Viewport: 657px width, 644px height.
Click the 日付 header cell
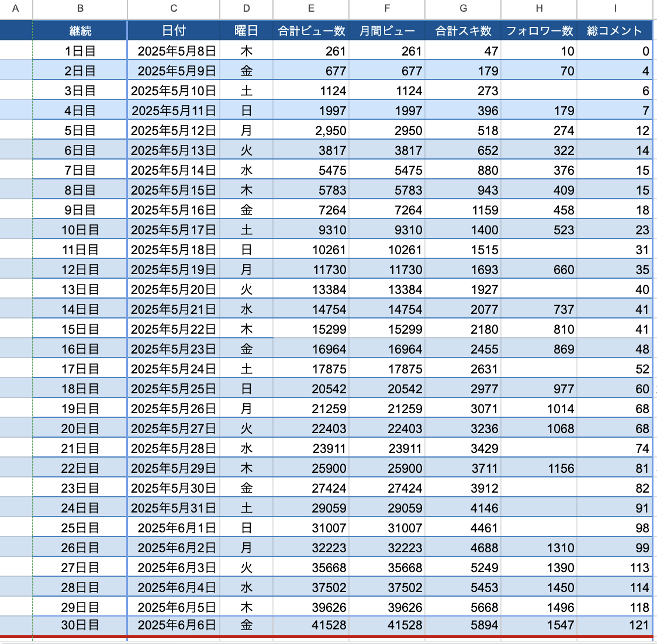point(174,31)
